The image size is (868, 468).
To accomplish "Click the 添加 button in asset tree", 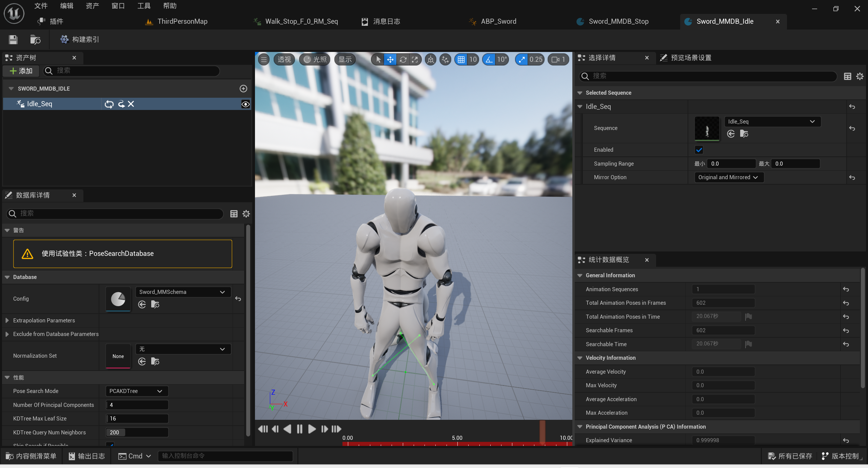I will click(x=21, y=71).
